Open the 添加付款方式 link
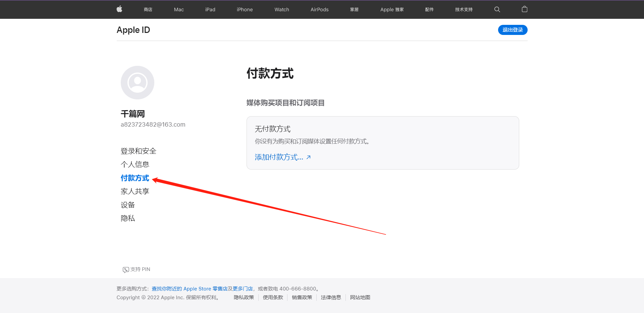644x313 pixels. coord(278,157)
